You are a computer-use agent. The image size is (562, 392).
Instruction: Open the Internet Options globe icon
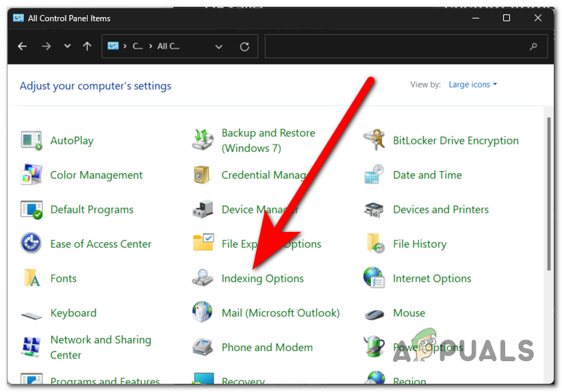click(x=374, y=278)
